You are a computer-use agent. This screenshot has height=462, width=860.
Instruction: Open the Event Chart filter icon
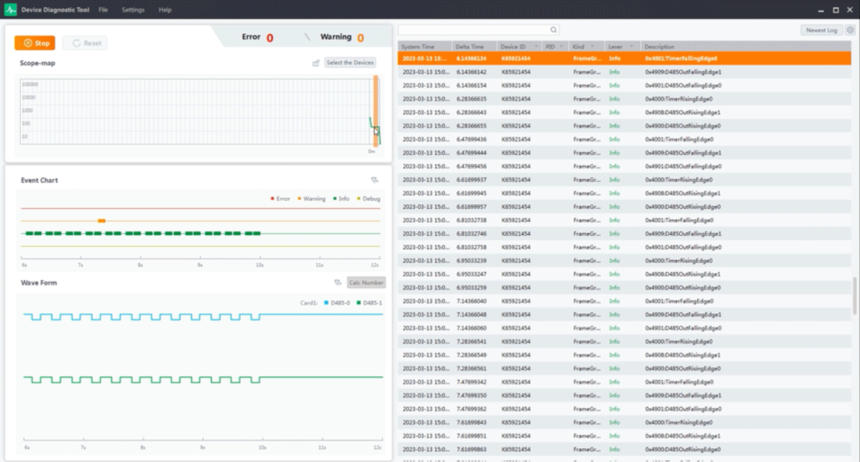tap(375, 180)
